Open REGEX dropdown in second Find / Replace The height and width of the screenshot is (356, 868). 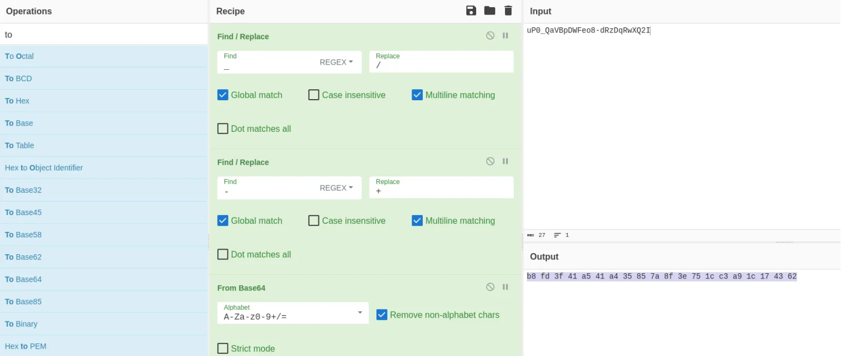pyautogui.click(x=336, y=188)
